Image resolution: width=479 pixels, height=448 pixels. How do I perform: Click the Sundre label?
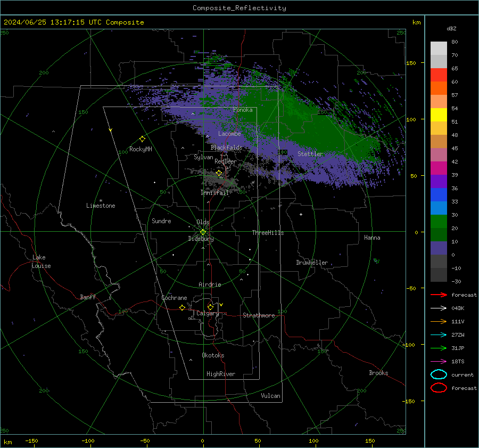click(x=161, y=221)
